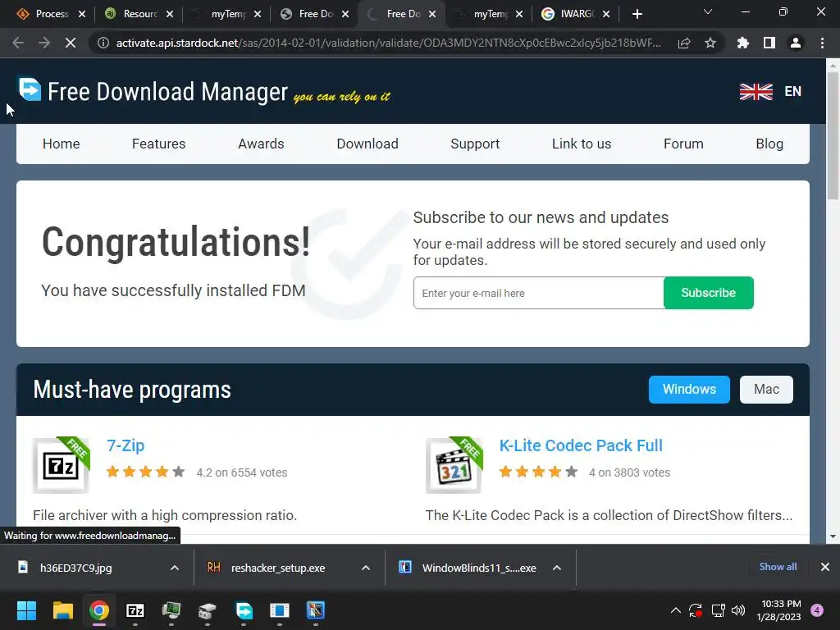The width and height of the screenshot is (840, 630).
Task: Open the tab search dropdown arrow
Action: tap(708, 11)
